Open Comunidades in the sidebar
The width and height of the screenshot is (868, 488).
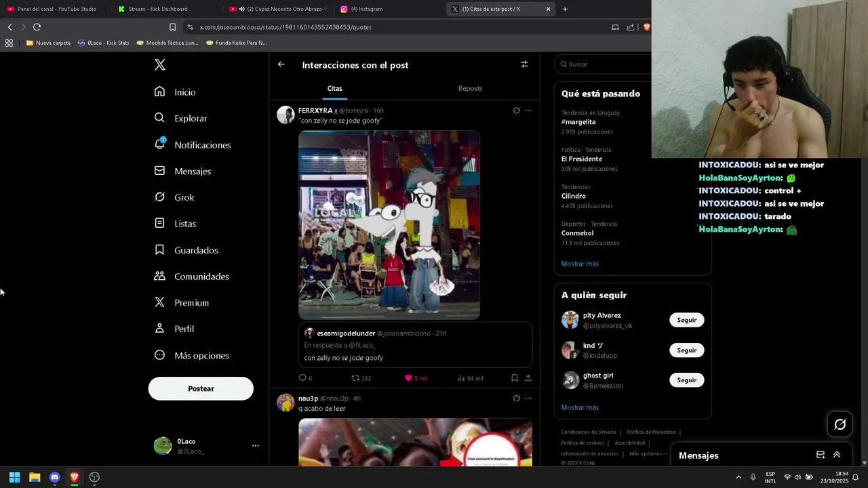(192, 277)
